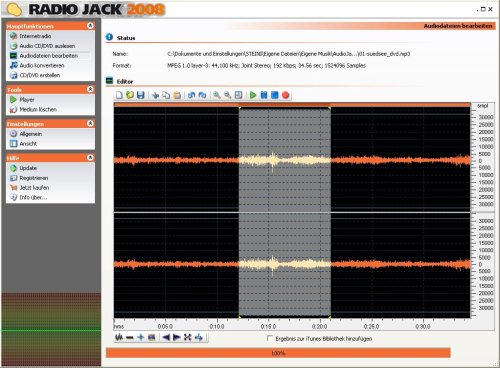This screenshot has height=368, width=500.
Task: Click the selected region in upper channel waveform
Action: pos(285,160)
